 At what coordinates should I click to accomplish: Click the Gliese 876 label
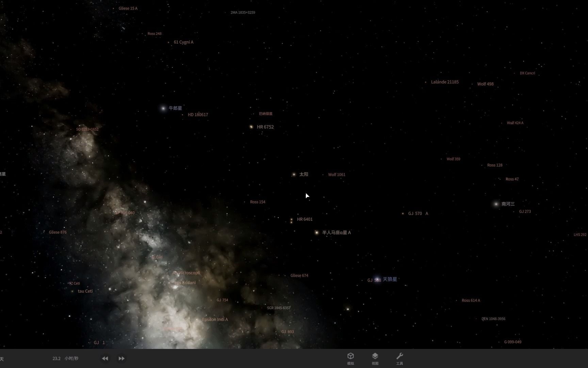pos(58,232)
